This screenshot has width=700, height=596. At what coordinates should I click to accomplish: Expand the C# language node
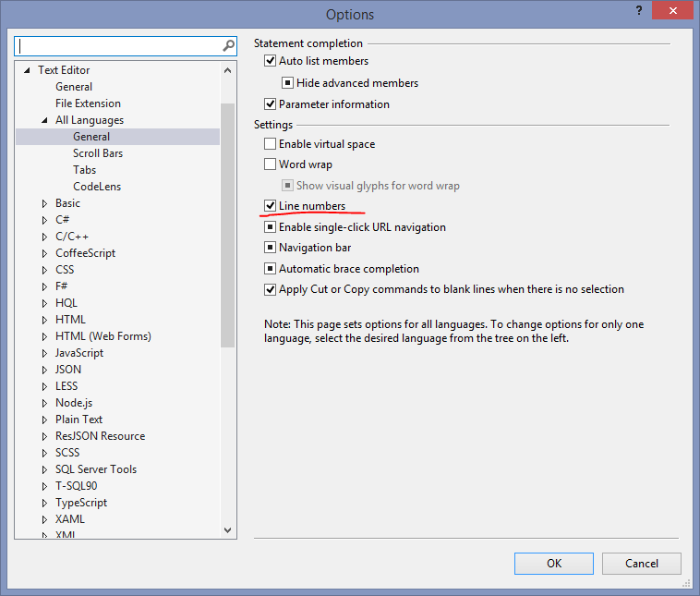tap(44, 220)
